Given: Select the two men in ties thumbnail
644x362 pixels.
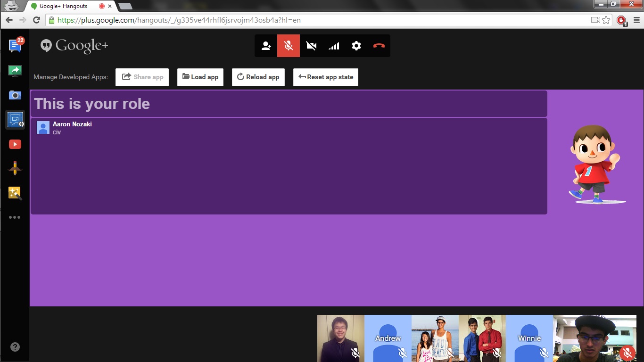Looking at the screenshot, I should [x=482, y=338].
